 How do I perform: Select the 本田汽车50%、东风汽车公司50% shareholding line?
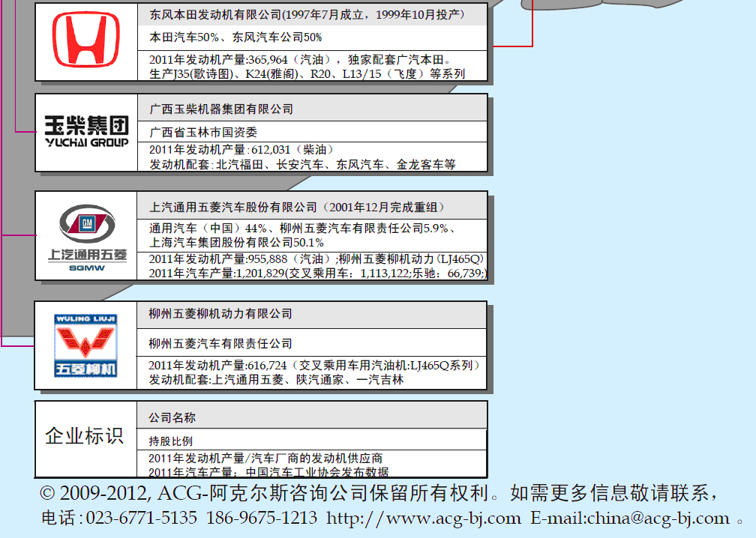click(x=235, y=37)
